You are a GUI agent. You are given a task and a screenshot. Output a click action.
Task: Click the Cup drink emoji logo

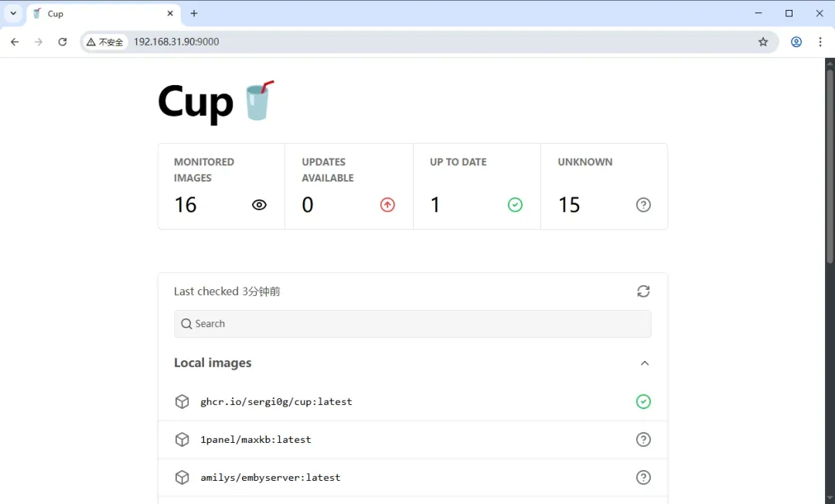(259, 100)
